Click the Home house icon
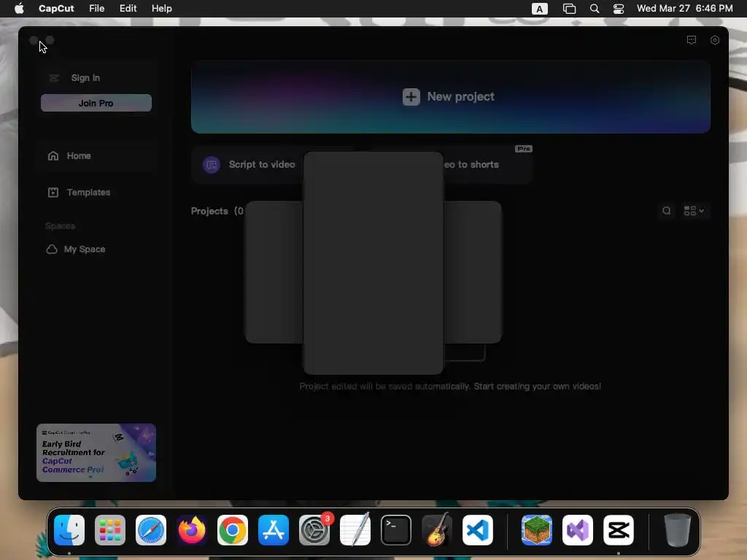The image size is (747, 560). click(53, 156)
